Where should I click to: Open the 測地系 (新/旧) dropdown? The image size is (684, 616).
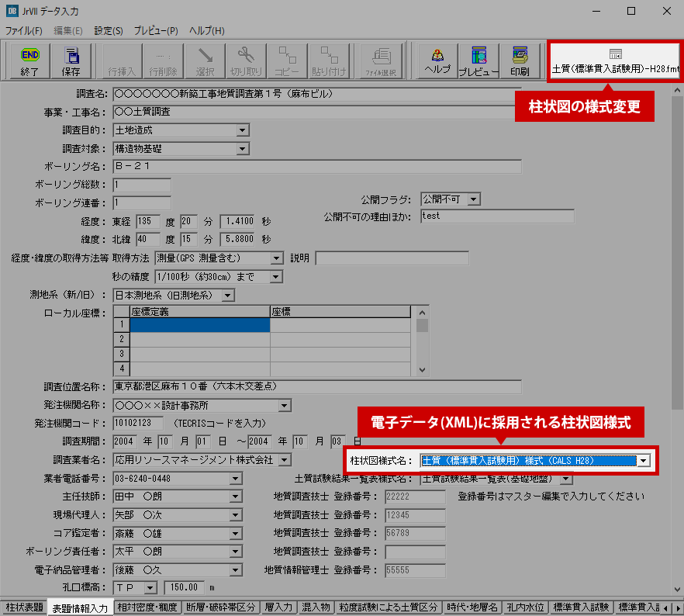tap(226, 295)
